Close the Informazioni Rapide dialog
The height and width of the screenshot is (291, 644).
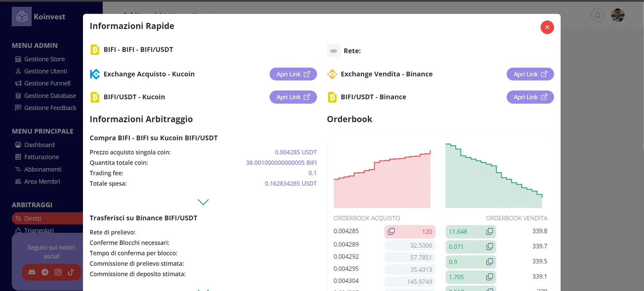tap(547, 27)
